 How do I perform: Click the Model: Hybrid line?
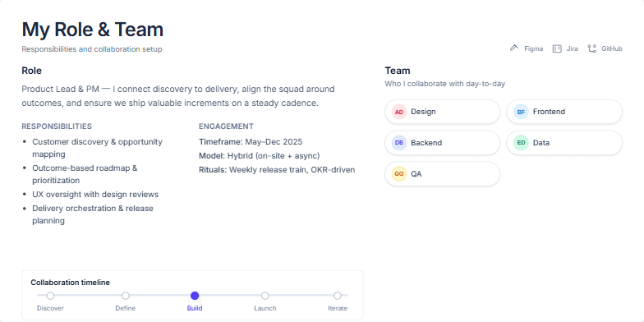coord(260,156)
